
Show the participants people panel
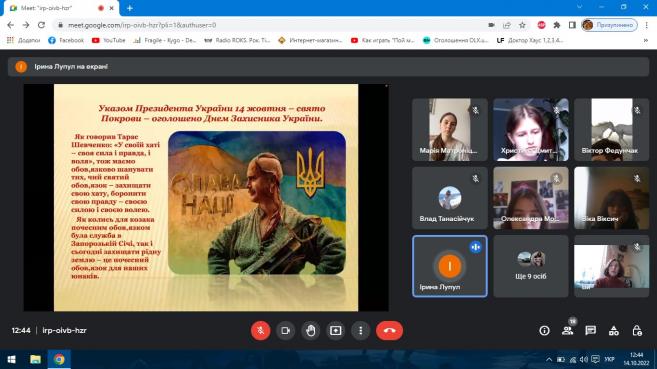point(568,330)
